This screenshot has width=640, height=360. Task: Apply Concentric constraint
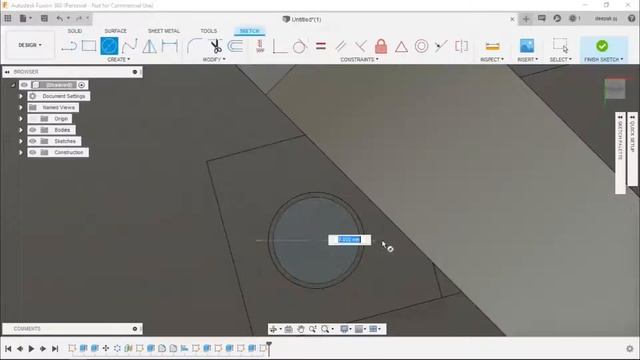(x=421, y=46)
